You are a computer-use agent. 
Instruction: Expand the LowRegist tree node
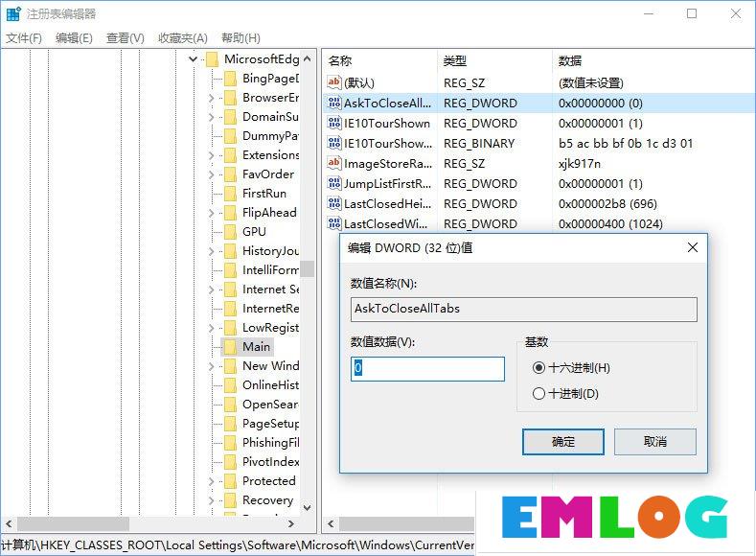click(211, 328)
